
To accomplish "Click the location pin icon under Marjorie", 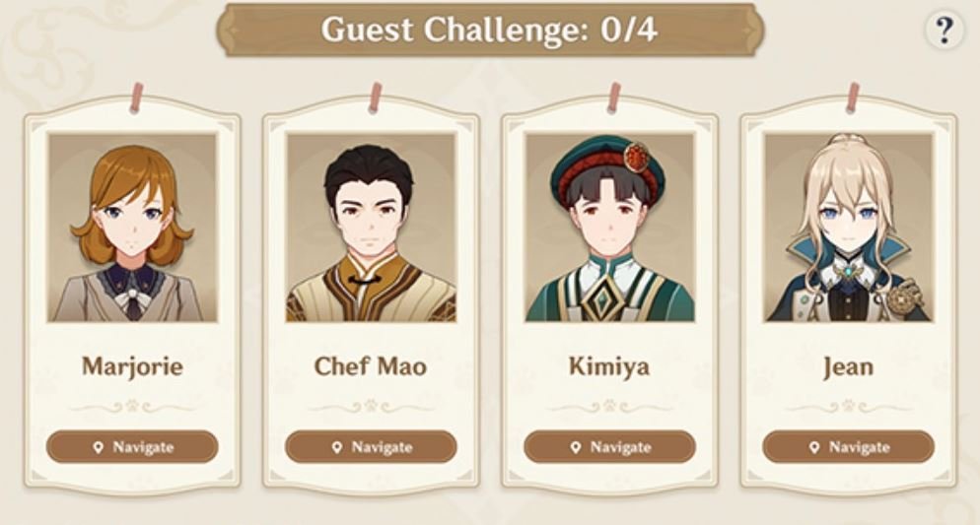I will (98, 447).
